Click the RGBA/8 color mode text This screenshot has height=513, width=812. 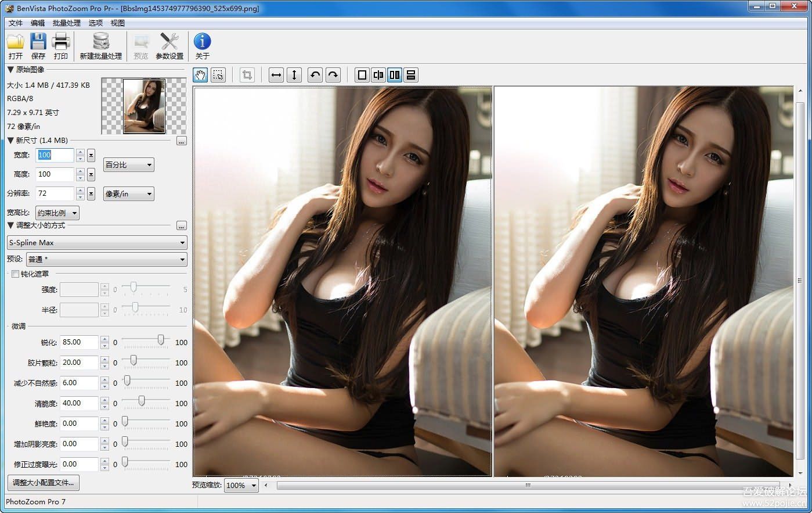(x=20, y=99)
